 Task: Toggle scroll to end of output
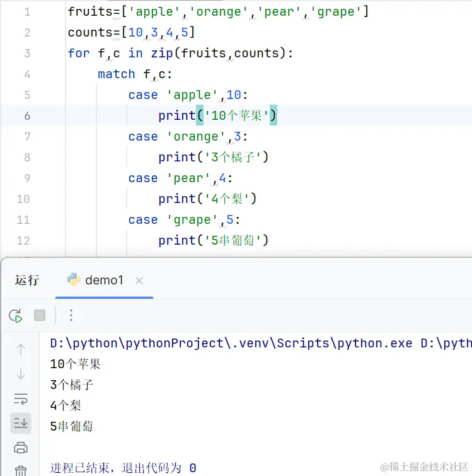click(x=21, y=423)
